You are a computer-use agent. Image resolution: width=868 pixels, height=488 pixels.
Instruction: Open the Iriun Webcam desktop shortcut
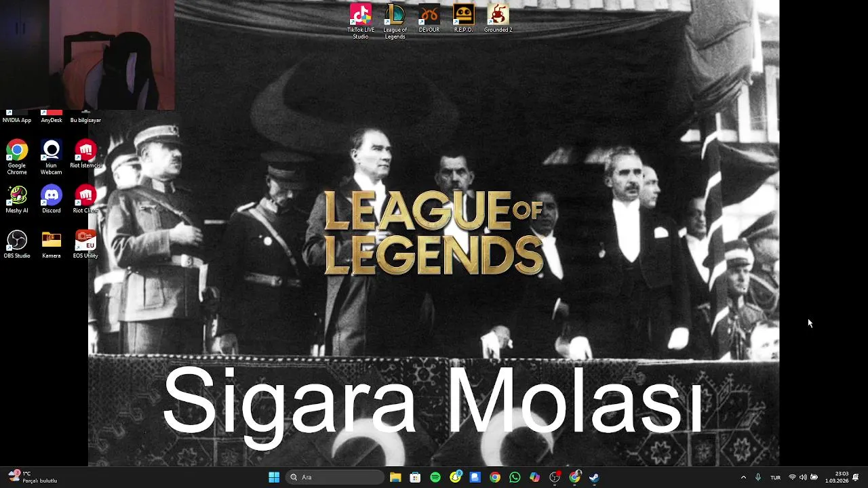[52, 158]
